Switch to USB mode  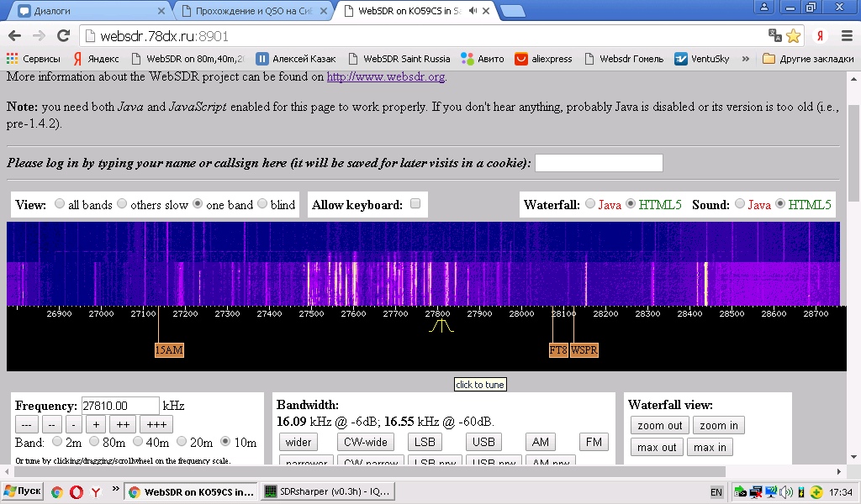483,442
